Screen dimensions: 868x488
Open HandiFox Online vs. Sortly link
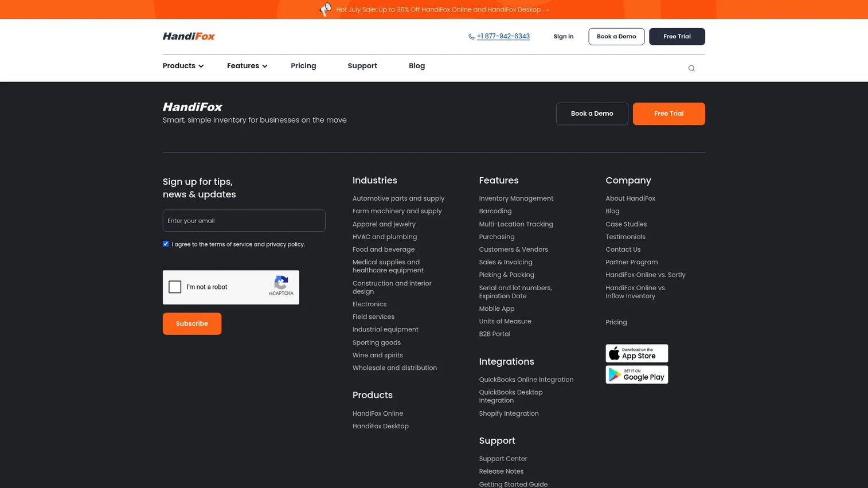pos(646,275)
